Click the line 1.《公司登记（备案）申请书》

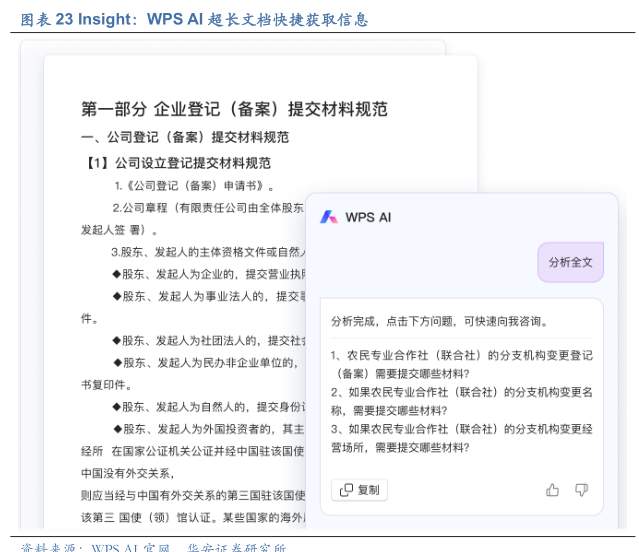194,186
